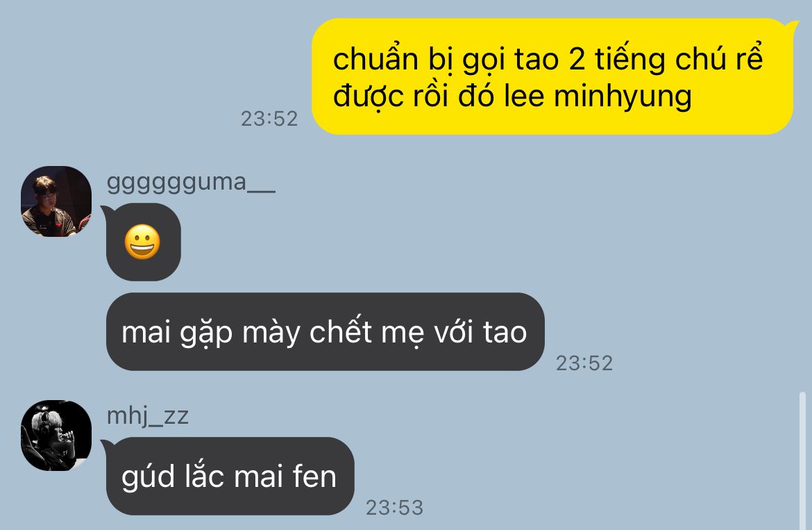
Task: Open ggggguma__ username label
Action: (x=191, y=183)
